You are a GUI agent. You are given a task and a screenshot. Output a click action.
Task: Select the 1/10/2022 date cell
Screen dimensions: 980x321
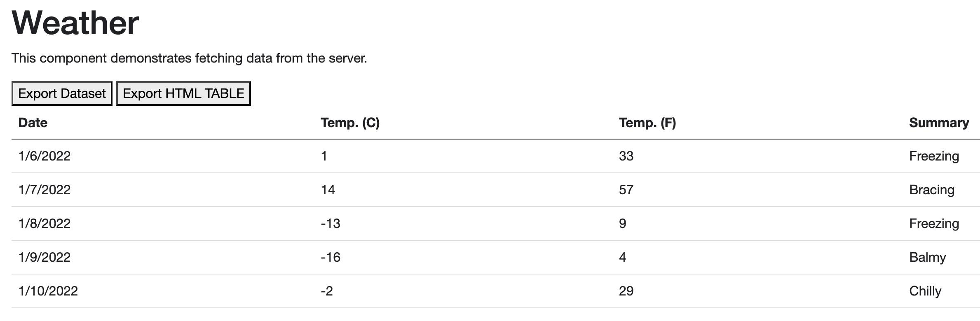click(48, 291)
